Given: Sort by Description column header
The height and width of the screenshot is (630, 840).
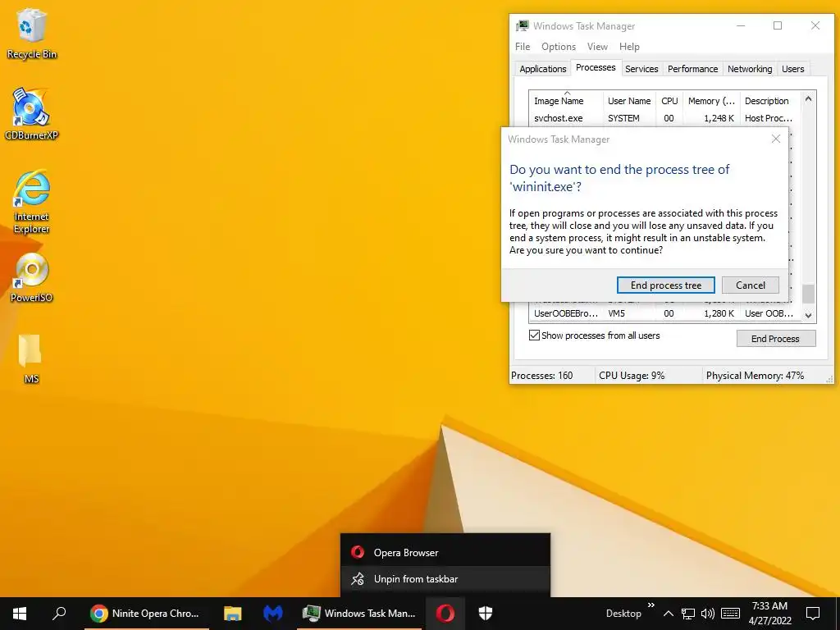Looking at the screenshot, I should click(x=770, y=101).
